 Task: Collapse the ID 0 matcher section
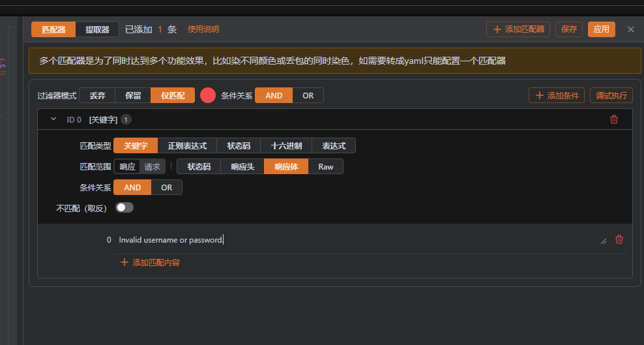53,119
